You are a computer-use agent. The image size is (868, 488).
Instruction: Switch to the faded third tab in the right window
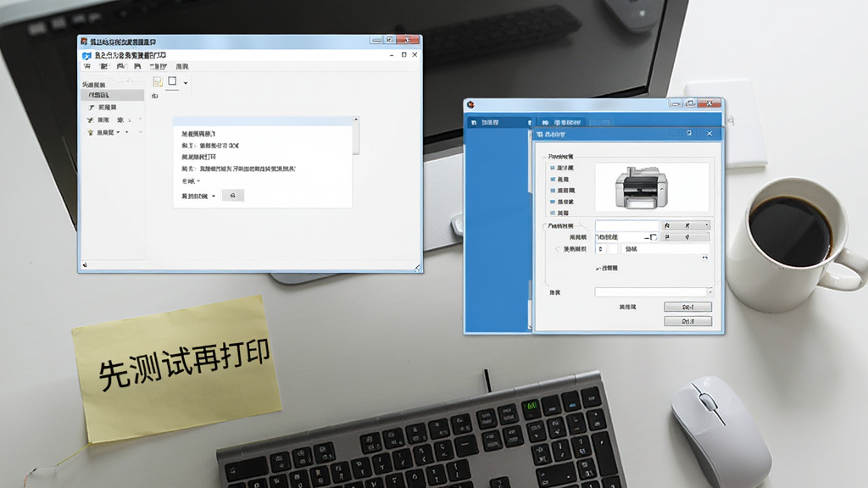tap(599, 122)
